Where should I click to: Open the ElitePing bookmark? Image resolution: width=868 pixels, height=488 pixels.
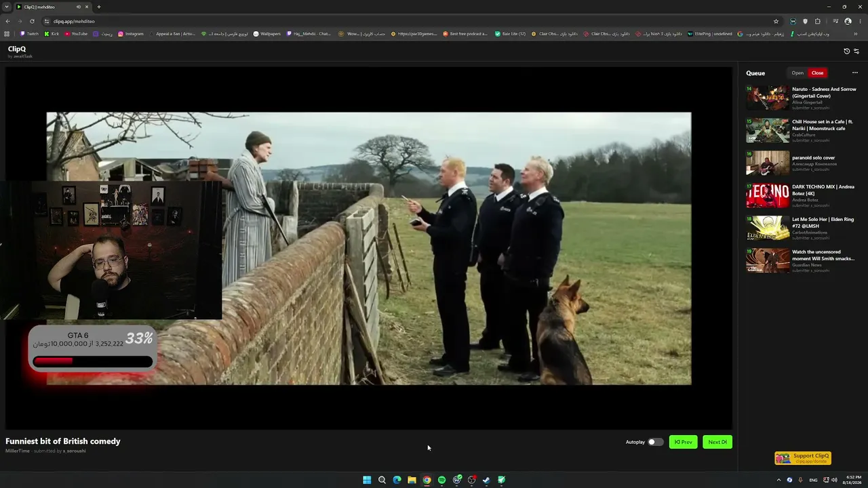coord(709,34)
